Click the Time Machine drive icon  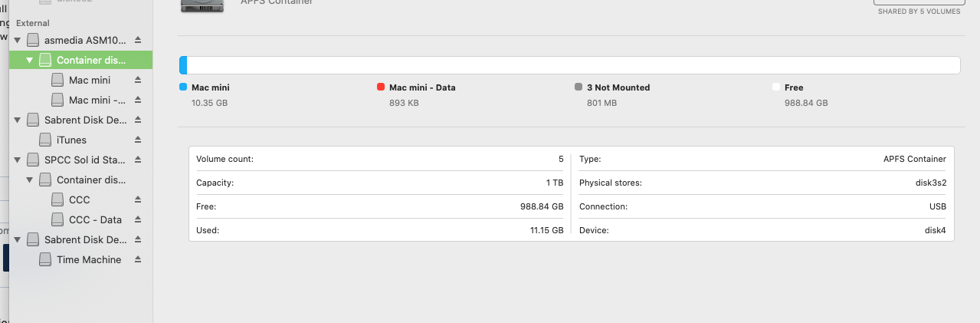tap(45, 259)
